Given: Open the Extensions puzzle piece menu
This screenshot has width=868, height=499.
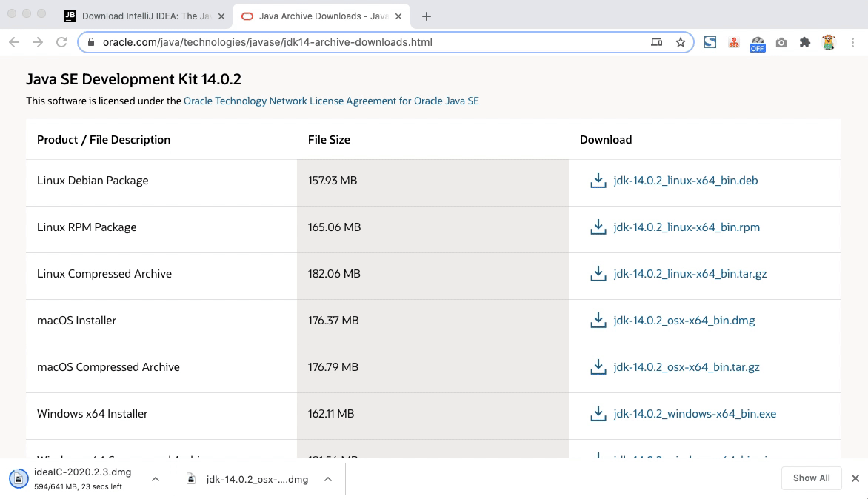Looking at the screenshot, I should coord(805,42).
